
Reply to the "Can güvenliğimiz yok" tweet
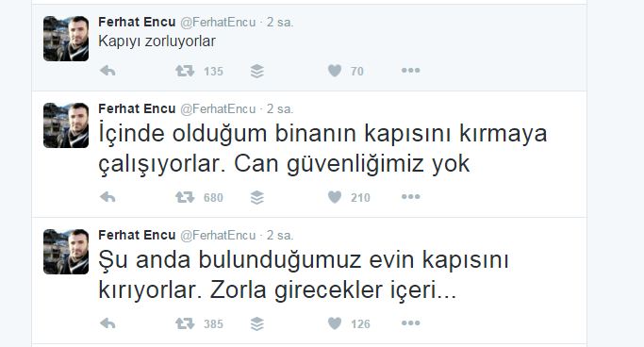(107, 197)
